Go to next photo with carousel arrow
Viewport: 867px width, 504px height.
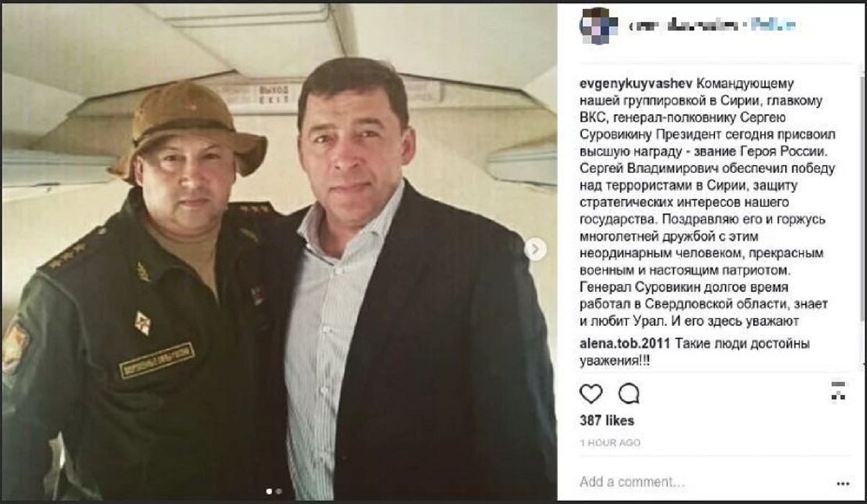coord(534,249)
